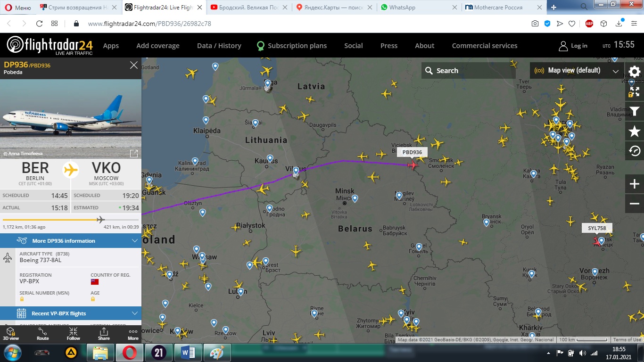Show hidden tray icons arrow
This screenshot has height=362, width=644.
(x=547, y=353)
